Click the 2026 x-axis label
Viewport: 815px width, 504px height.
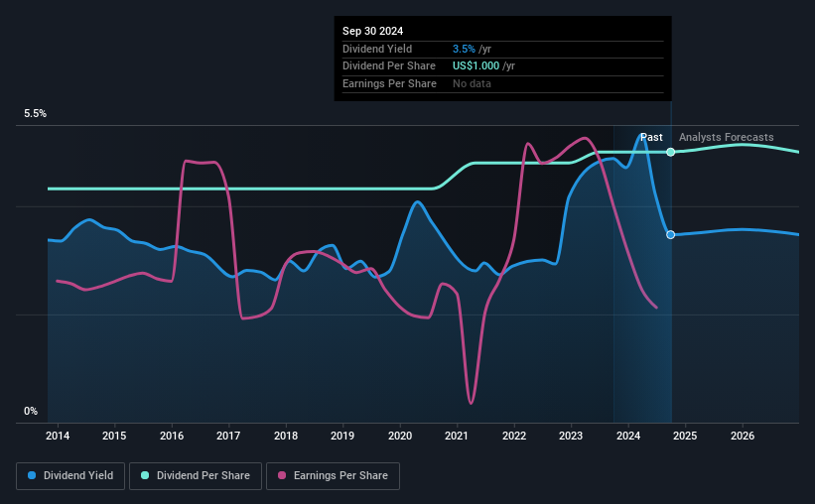[743, 436]
